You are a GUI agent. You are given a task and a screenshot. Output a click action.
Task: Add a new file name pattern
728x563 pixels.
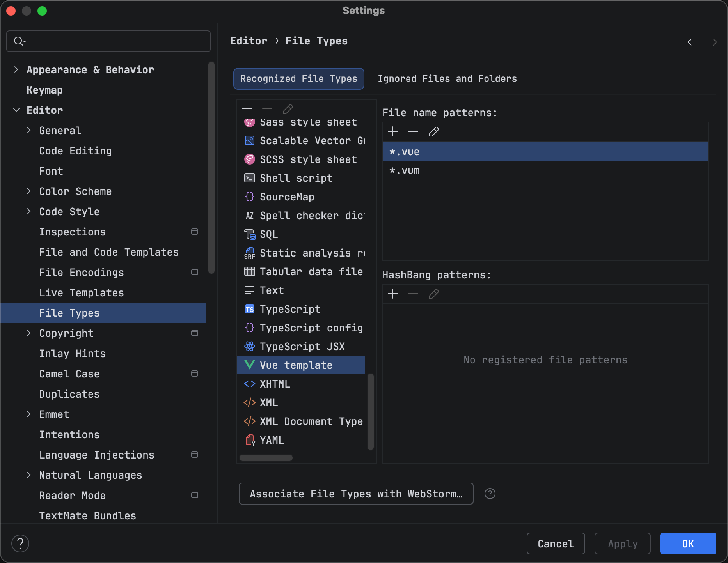click(392, 131)
